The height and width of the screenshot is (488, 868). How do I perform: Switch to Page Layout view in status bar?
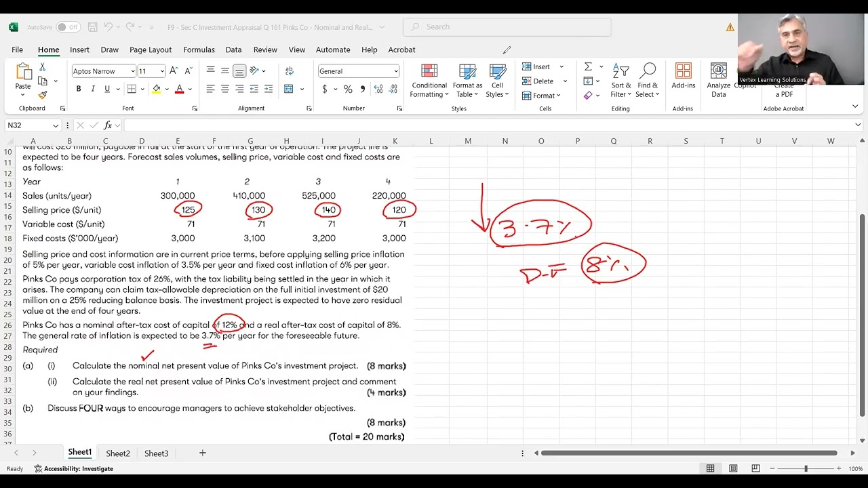coord(733,468)
